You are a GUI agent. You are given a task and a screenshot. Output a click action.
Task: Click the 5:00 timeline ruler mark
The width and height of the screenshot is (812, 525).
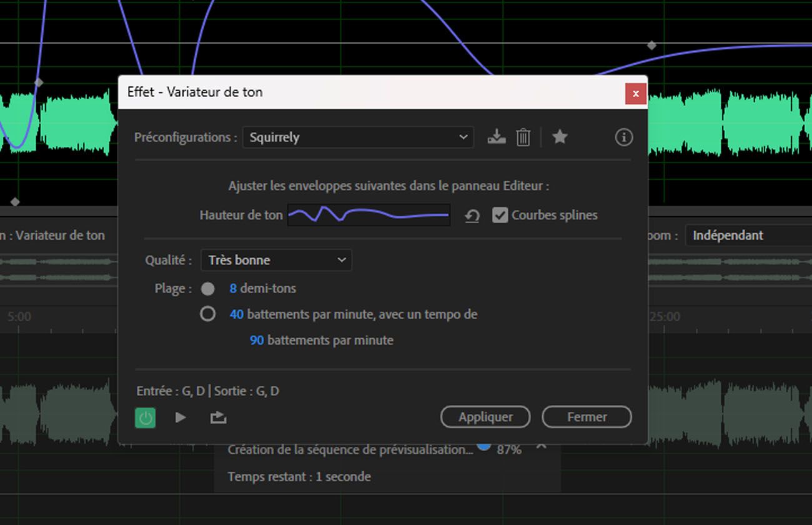19,317
